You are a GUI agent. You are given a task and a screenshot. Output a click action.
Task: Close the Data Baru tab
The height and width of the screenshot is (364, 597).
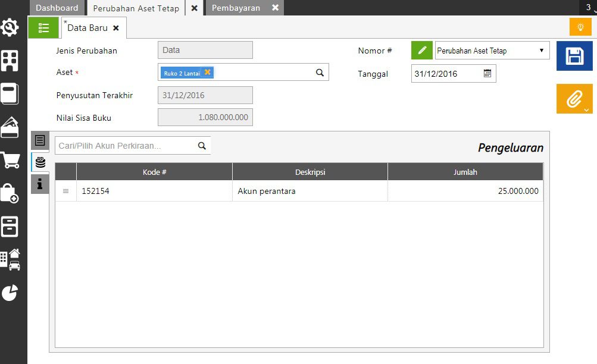[116, 28]
